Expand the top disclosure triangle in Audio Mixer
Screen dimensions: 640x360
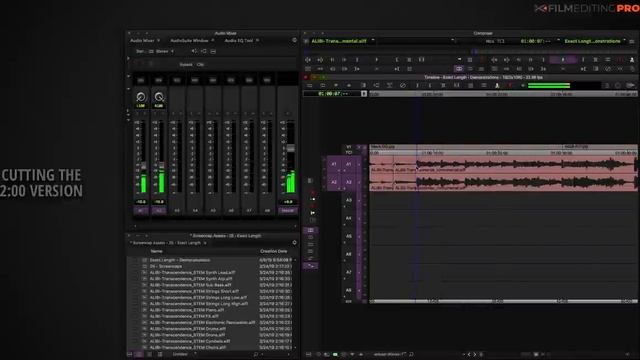(x=128, y=58)
